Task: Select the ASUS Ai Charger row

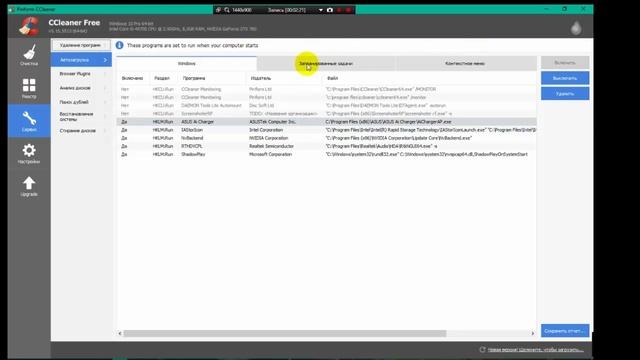Action: [x=327, y=122]
